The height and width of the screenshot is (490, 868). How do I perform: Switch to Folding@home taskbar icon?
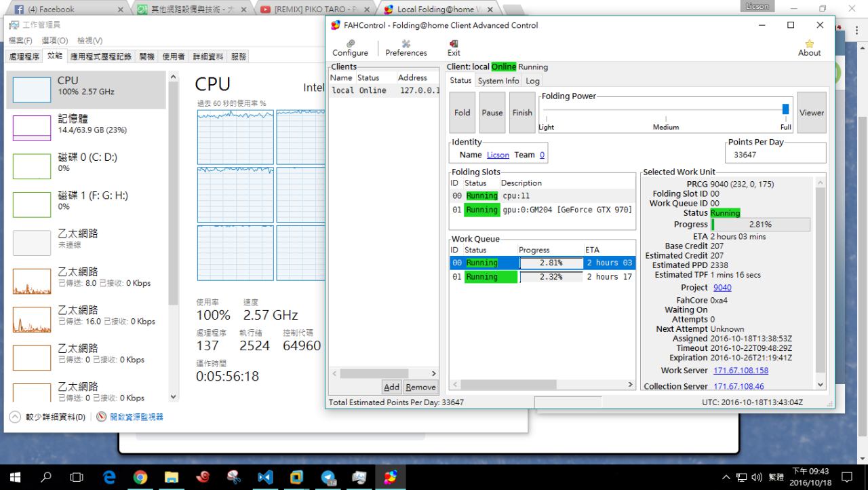coord(391,477)
